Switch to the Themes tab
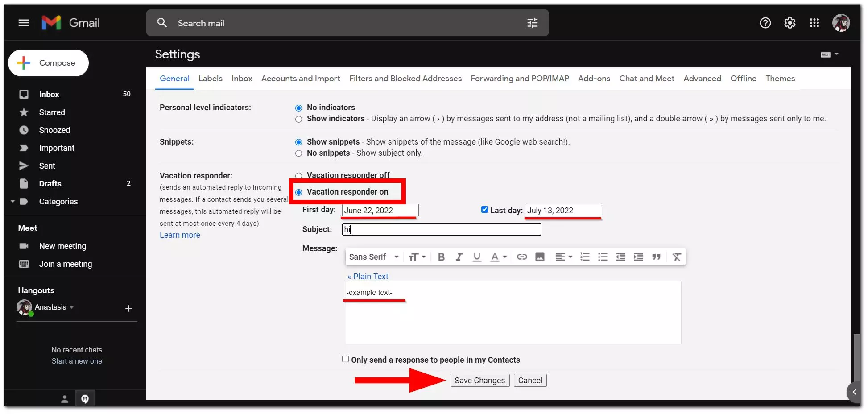868x414 pixels. (780, 79)
